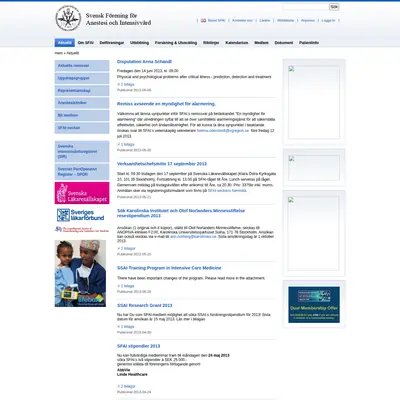Click the Hem breadcrumb link

[58, 53]
